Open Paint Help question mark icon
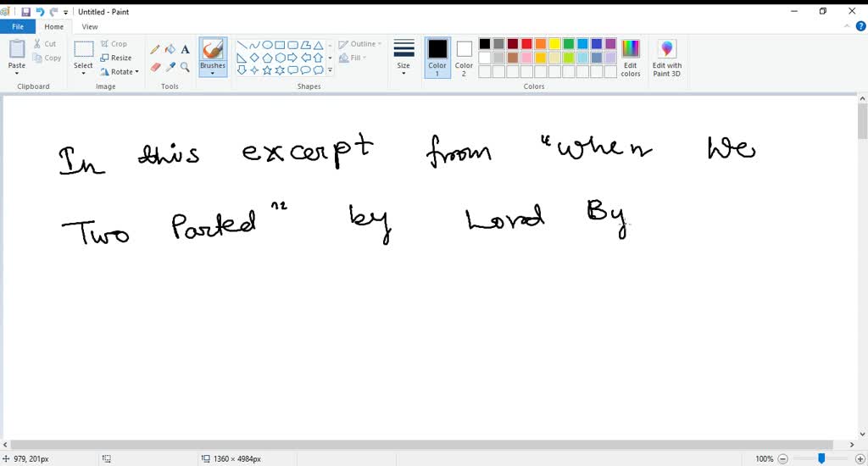The height and width of the screenshot is (466, 868). [861, 26]
